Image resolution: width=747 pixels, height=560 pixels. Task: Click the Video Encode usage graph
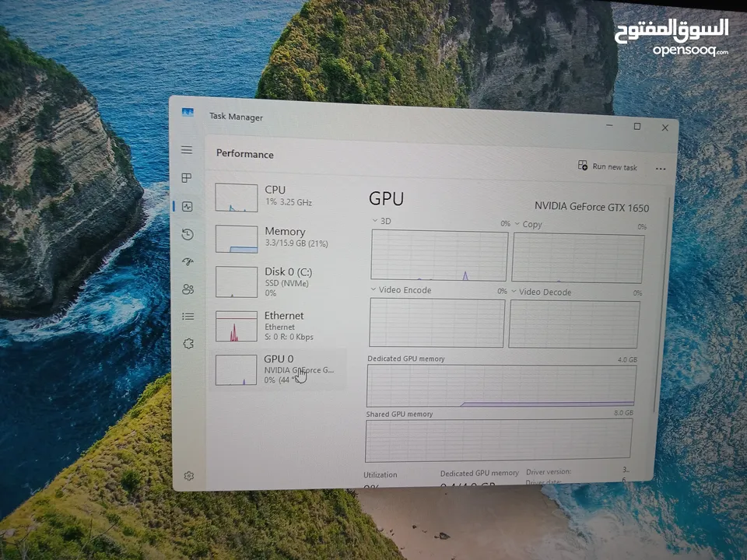pos(437,323)
